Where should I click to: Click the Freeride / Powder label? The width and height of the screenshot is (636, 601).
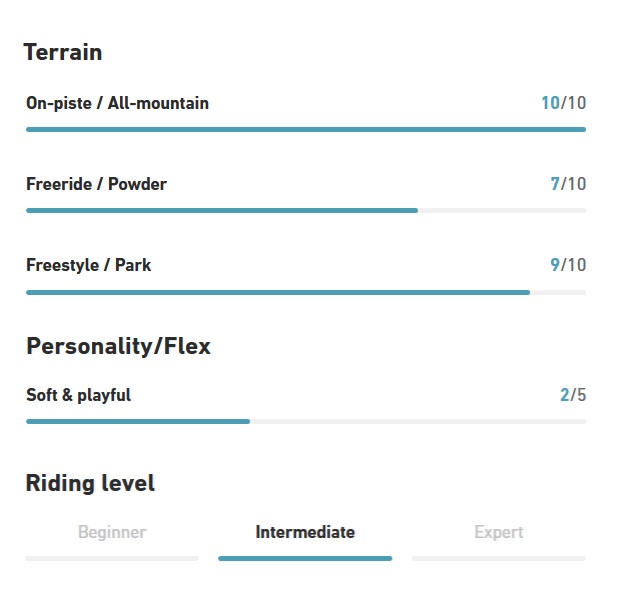pyautogui.click(x=96, y=184)
